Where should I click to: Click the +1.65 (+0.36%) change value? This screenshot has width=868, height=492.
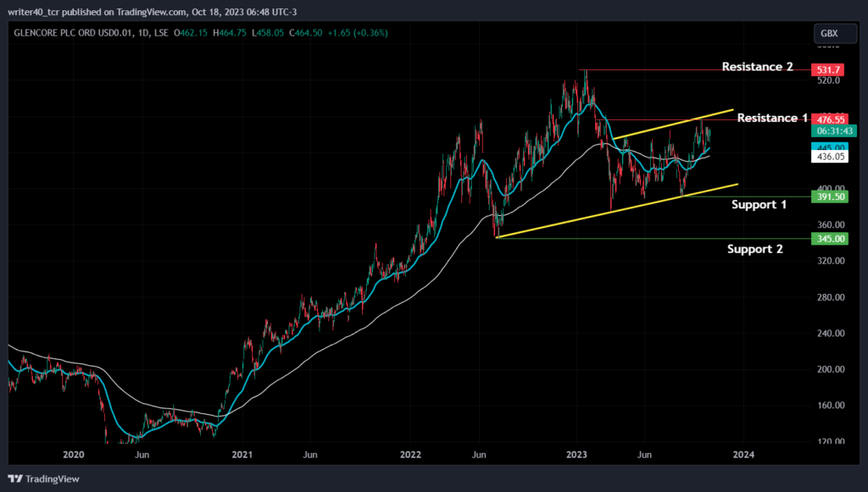click(x=358, y=33)
